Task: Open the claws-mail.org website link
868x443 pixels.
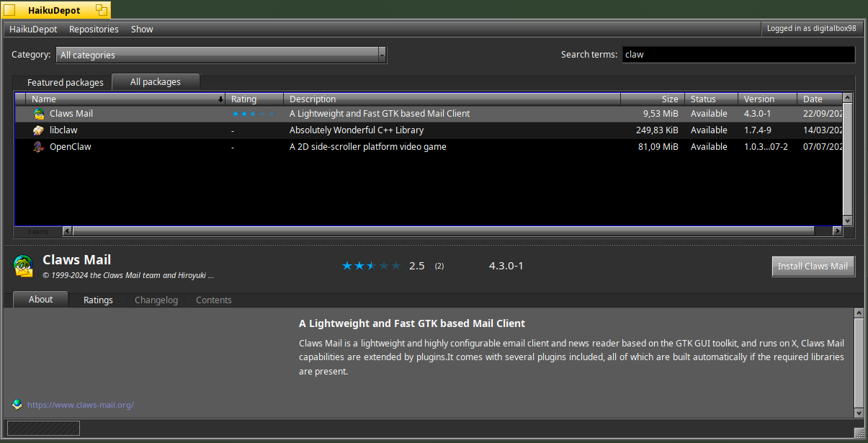Action: 81,405
